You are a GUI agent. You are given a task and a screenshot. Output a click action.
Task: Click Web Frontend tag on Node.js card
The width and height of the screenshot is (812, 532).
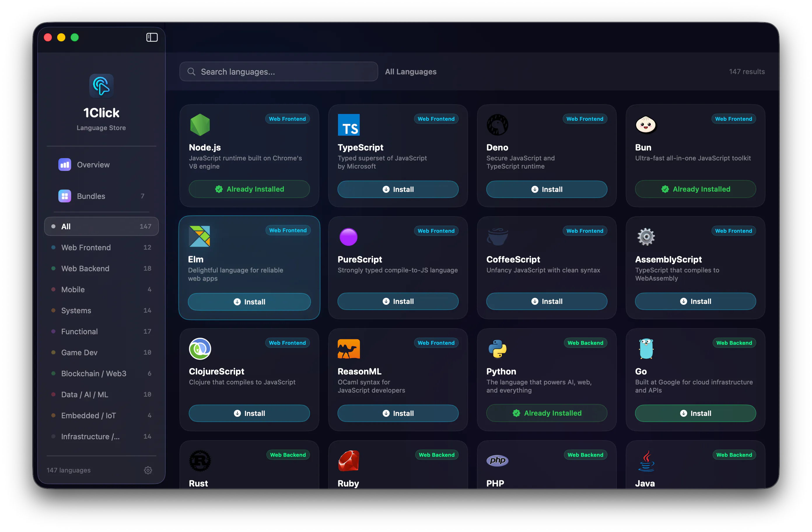tap(287, 118)
